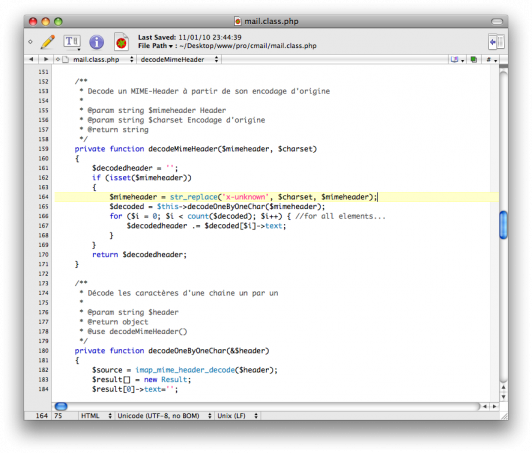Click the vertical scrollbar down arrow
Screen dimensions: 532x453
pos(504,397)
